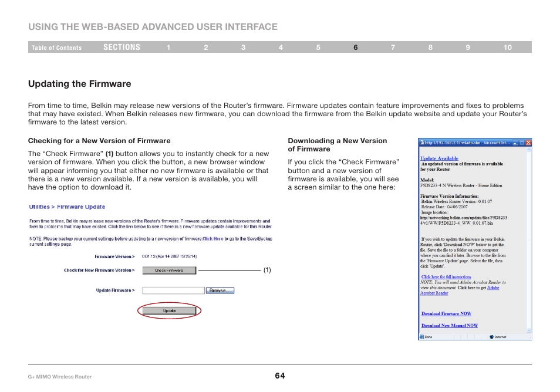This screenshot has width=560, height=392.
Task: Go to section 4
Action: pos(281,48)
